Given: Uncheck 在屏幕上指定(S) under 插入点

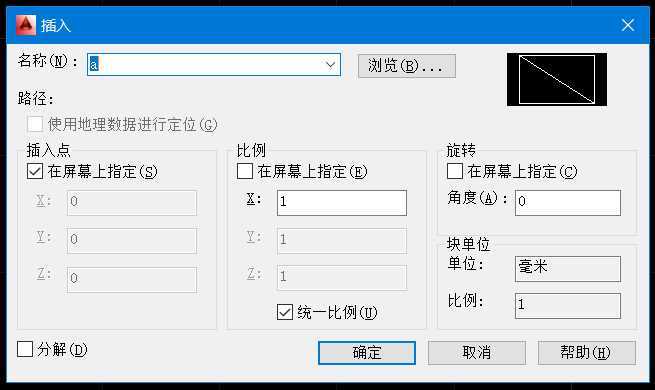Looking at the screenshot, I should (x=35, y=171).
